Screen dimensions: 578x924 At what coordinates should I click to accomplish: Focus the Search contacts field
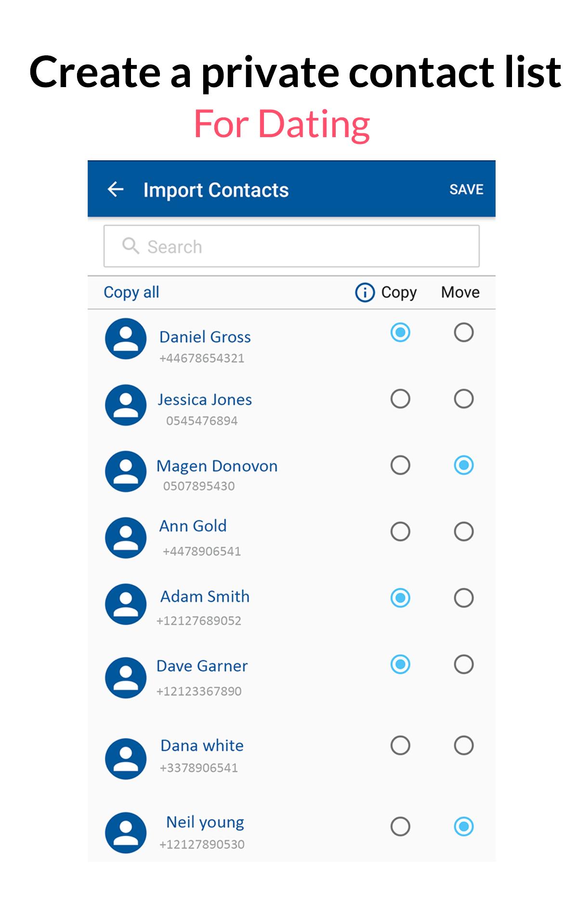pyautogui.click(x=299, y=246)
